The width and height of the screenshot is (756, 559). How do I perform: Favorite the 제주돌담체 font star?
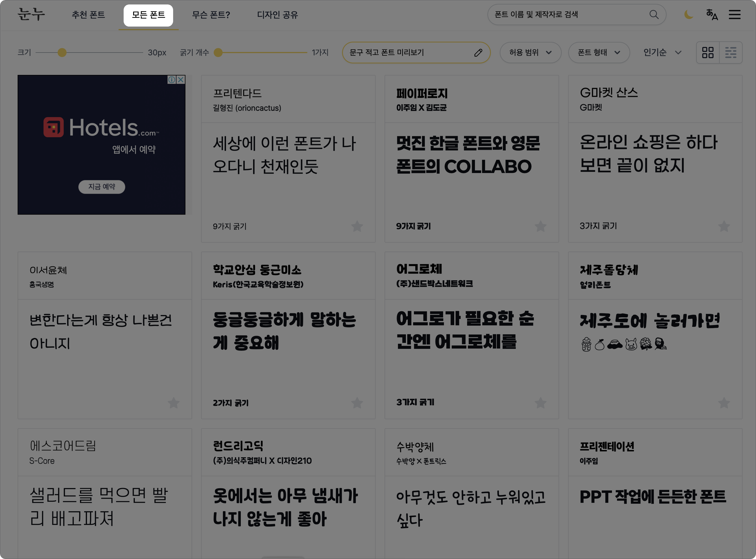click(x=724, y=403)
